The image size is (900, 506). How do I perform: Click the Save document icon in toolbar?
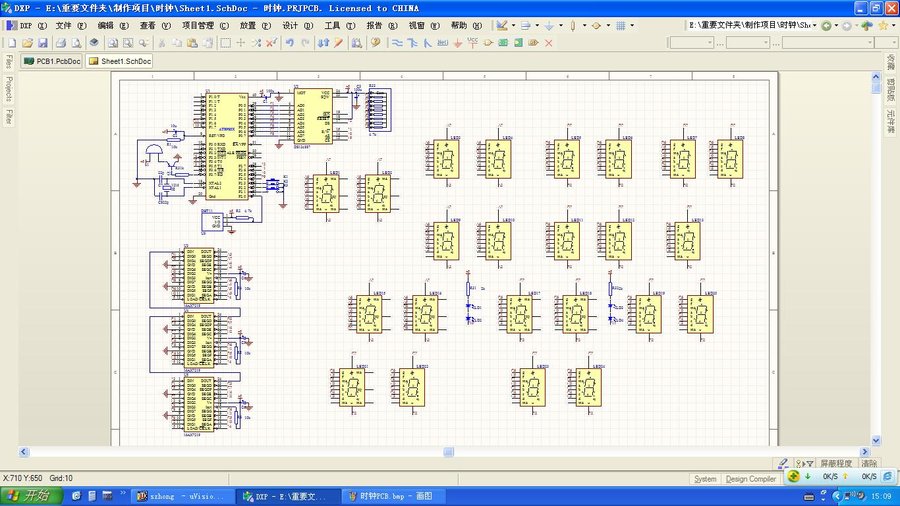[x=43, y=43]
